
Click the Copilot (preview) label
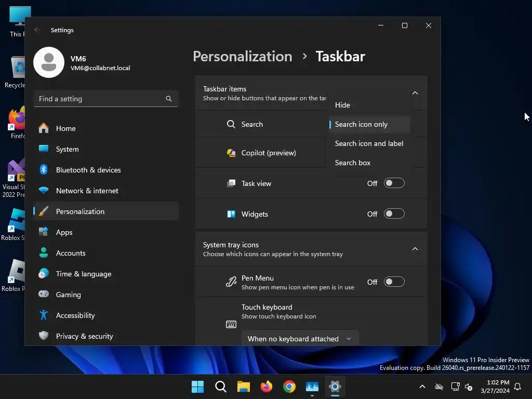[x=269, y=153]
